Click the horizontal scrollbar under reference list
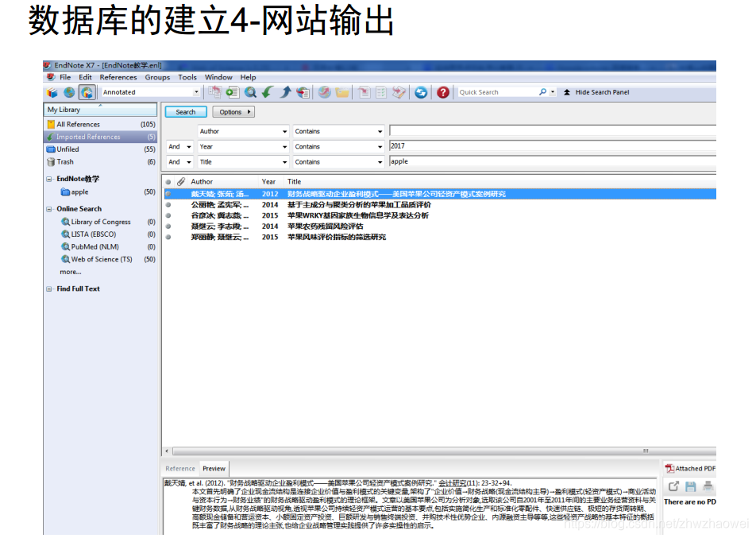Screen dimensions: 756x538 [444, 451]
